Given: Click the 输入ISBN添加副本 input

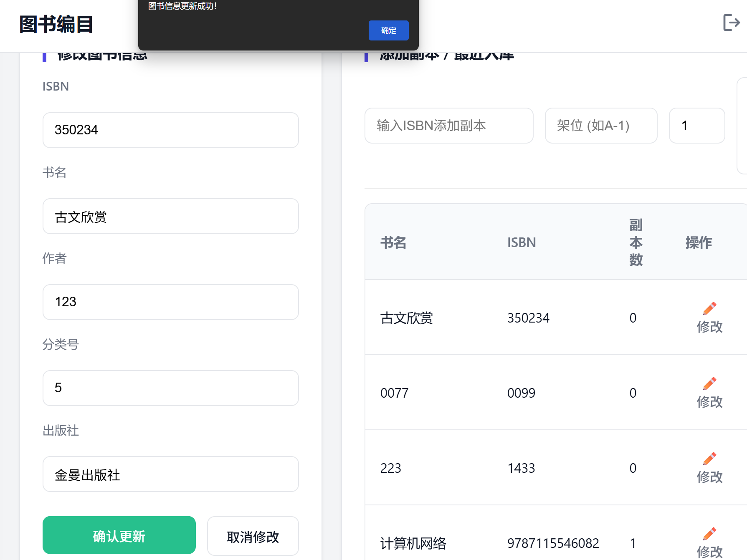Looking at the screenshot, I should click(449, 126).
